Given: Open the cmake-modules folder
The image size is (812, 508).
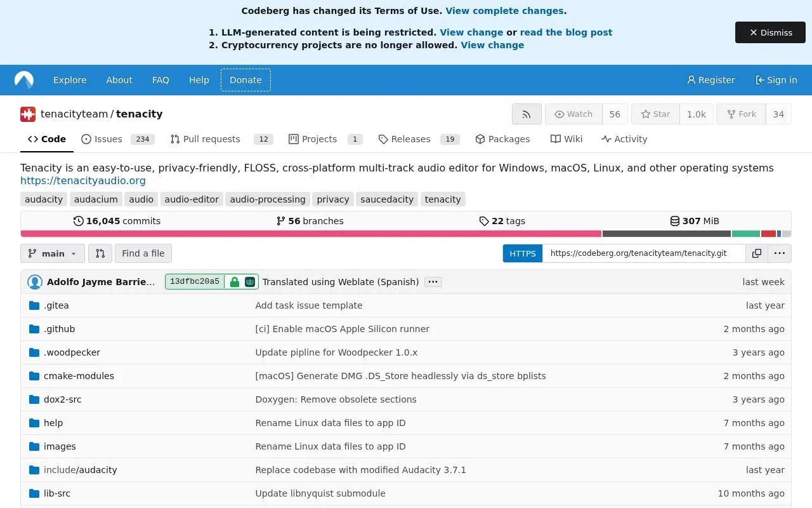Looking at the screenshot, I should tap(79, 376).
